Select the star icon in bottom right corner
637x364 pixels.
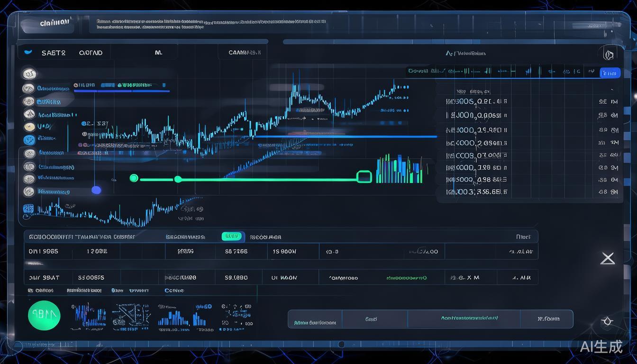pyautogui.click(x=607, y=321)
